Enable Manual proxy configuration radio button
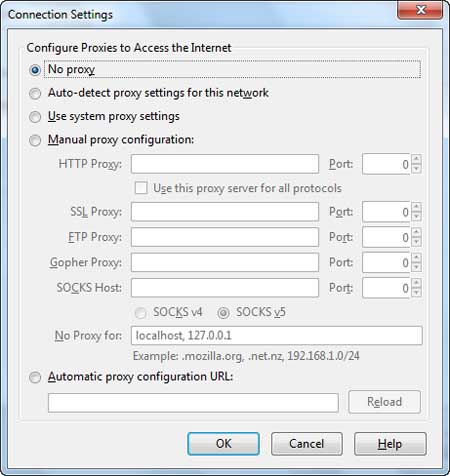The width and height of the screenshot is (450, 476). (35, 140)
